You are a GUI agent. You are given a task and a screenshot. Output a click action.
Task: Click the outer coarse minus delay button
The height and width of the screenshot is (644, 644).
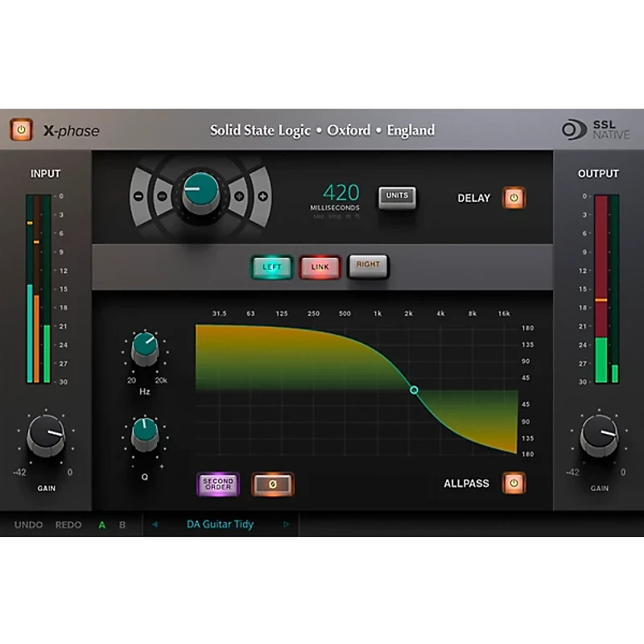coord(138,196)
